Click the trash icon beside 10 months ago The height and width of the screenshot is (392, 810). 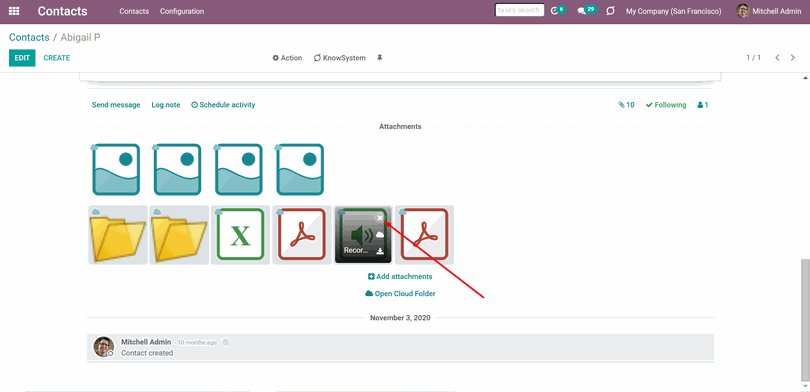click(225, 342)
